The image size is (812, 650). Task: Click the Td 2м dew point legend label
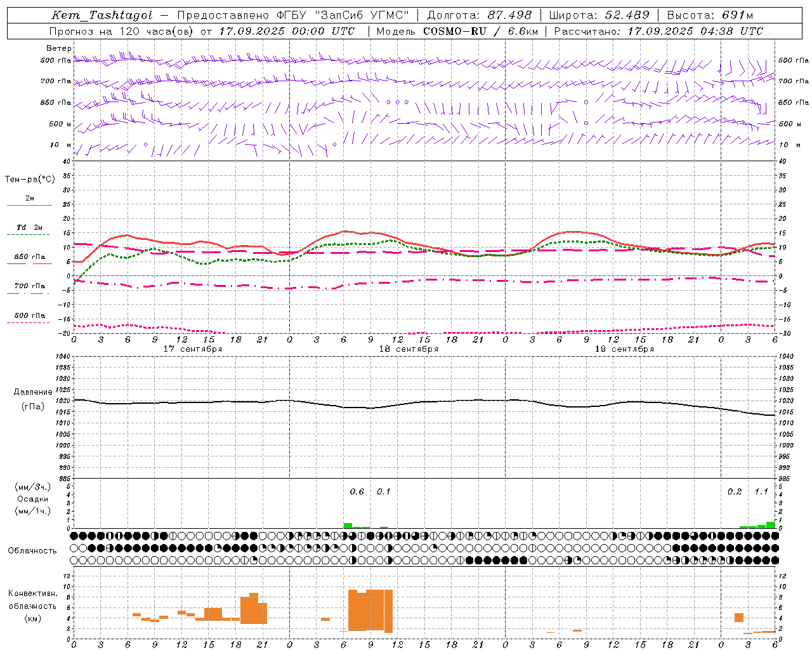click(x=30, y=227)
